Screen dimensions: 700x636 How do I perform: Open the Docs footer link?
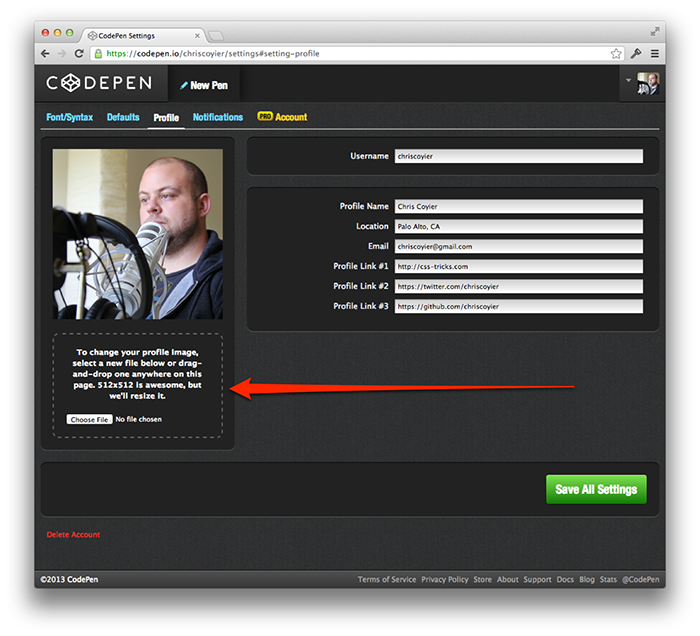point(565,579)
